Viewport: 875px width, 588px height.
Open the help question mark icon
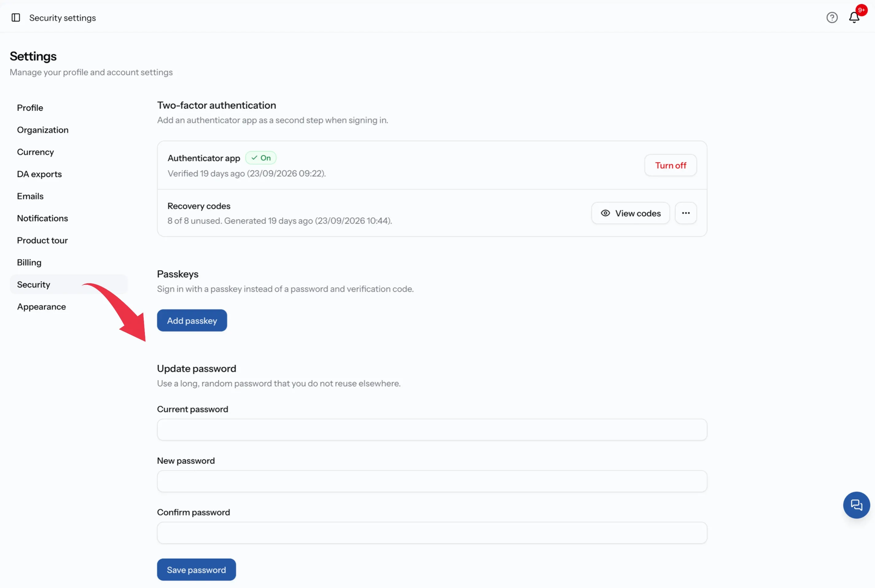(x=832, y=17)
